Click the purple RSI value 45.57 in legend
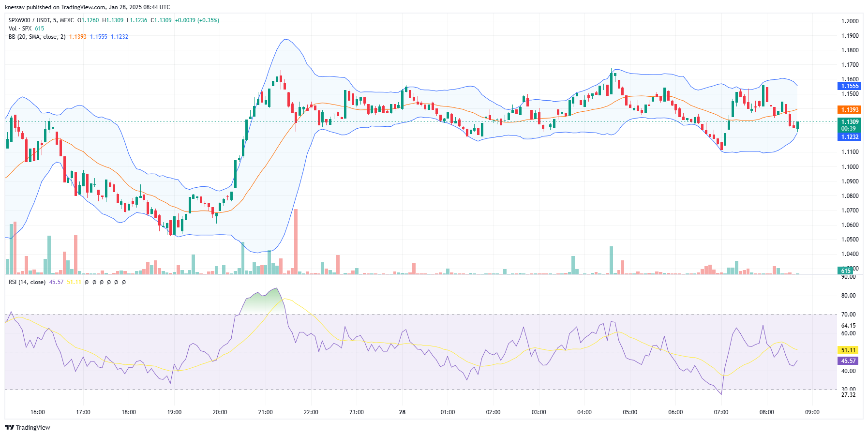This screenshot has width=868, height=436. pos(56,282)
